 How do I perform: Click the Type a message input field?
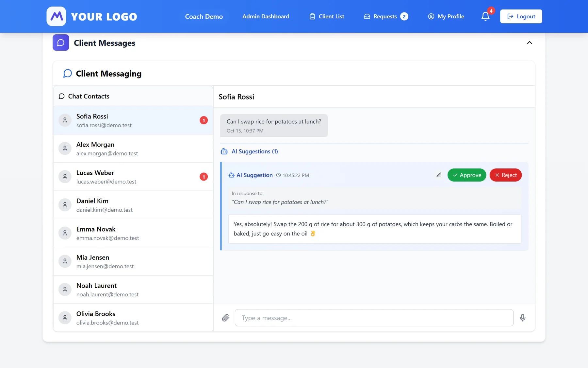click(374, 318)
